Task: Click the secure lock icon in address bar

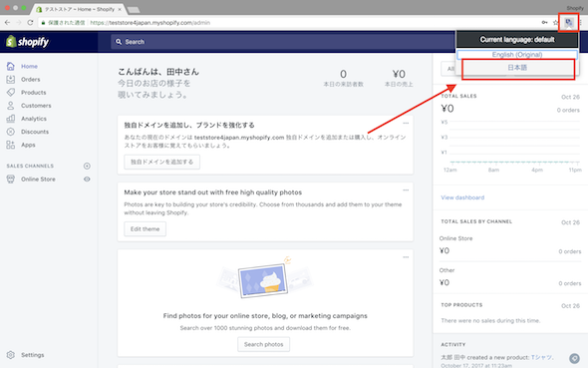Action: point(43,23)
